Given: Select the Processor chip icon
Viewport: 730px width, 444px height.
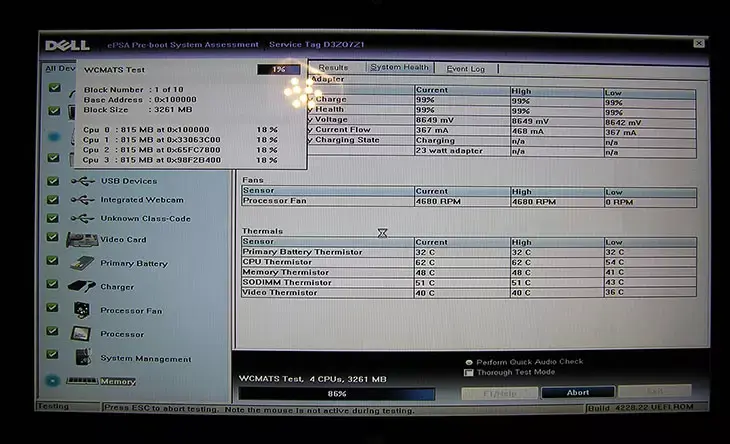Looking at the screenshot, I should (80, 333).
